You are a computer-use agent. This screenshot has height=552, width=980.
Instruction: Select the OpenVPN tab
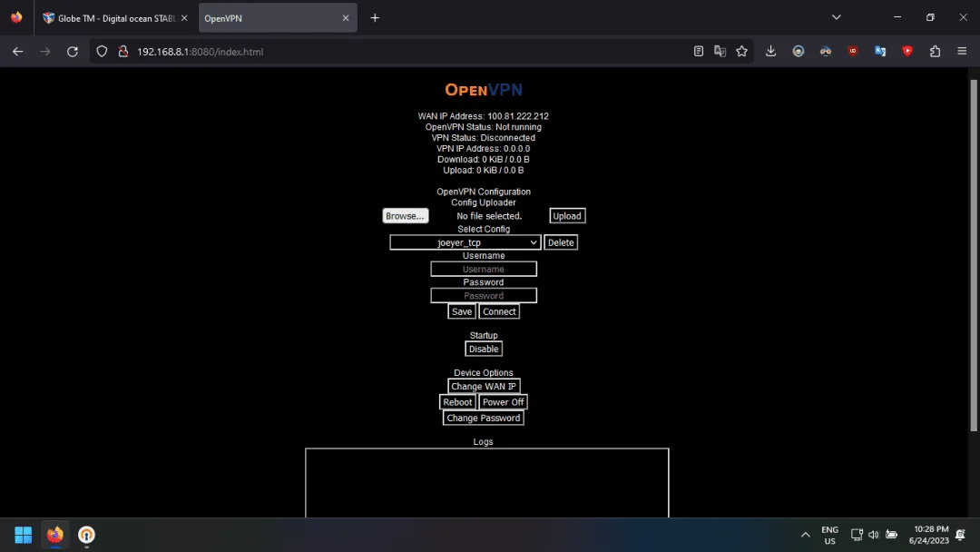click(278, 18)
